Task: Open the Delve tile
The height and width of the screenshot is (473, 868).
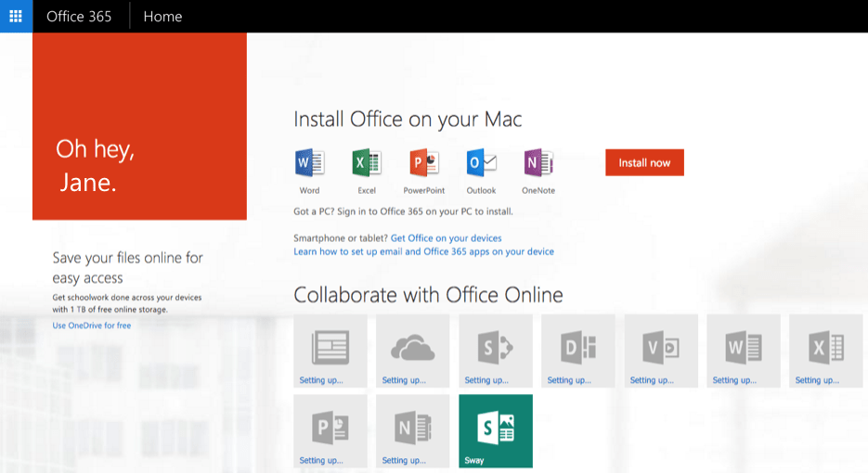Action: tap(578, 351)
